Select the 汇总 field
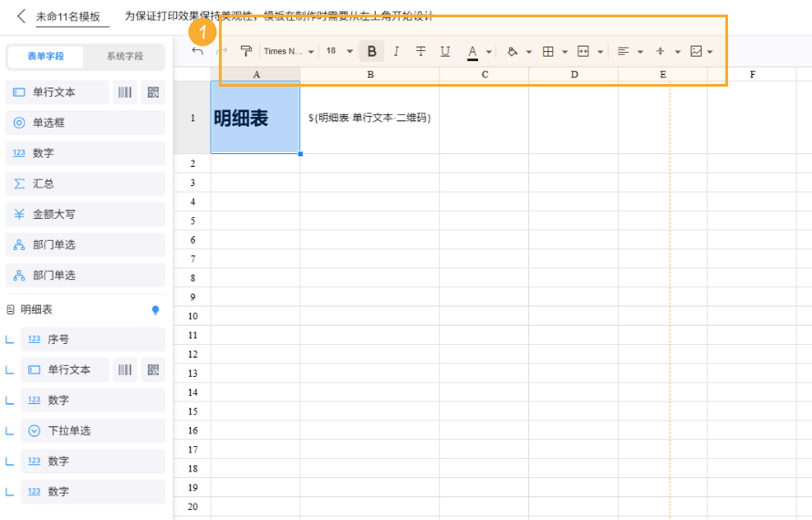Viewport: 812px width, 520px height. point(86,184)
